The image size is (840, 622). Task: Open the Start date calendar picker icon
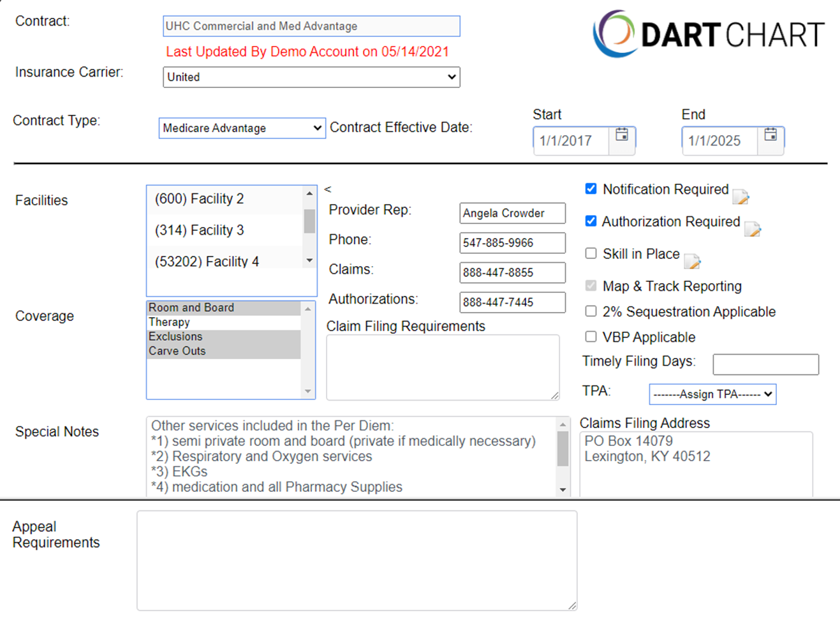[622, 135]
